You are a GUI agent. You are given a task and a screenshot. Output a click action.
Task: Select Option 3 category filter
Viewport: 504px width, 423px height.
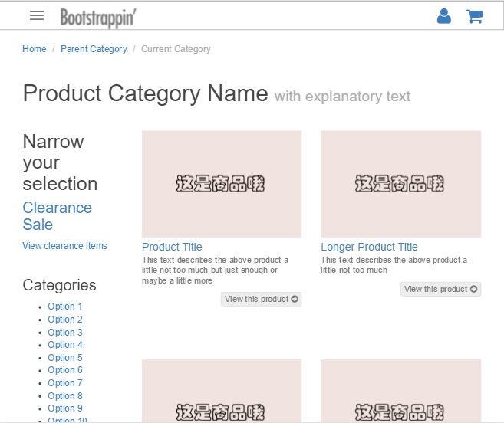[x=65, y=333]
